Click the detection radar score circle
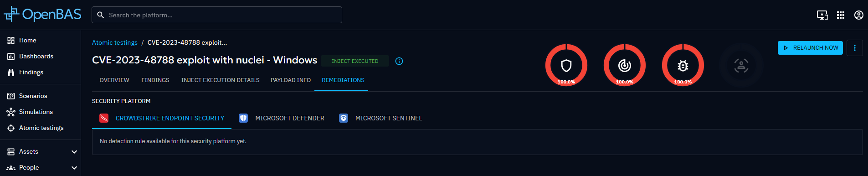This screenshot has width=868, height=176. (x=625, y=65)
